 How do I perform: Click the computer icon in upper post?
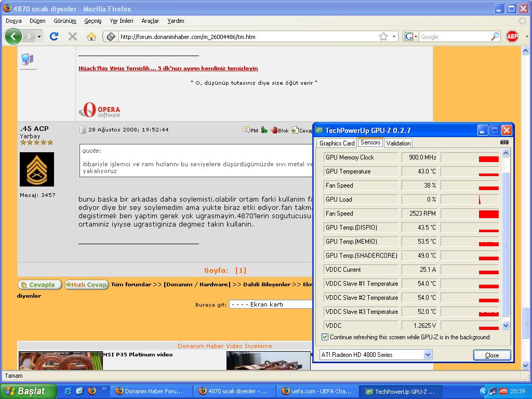click(27, 59)
